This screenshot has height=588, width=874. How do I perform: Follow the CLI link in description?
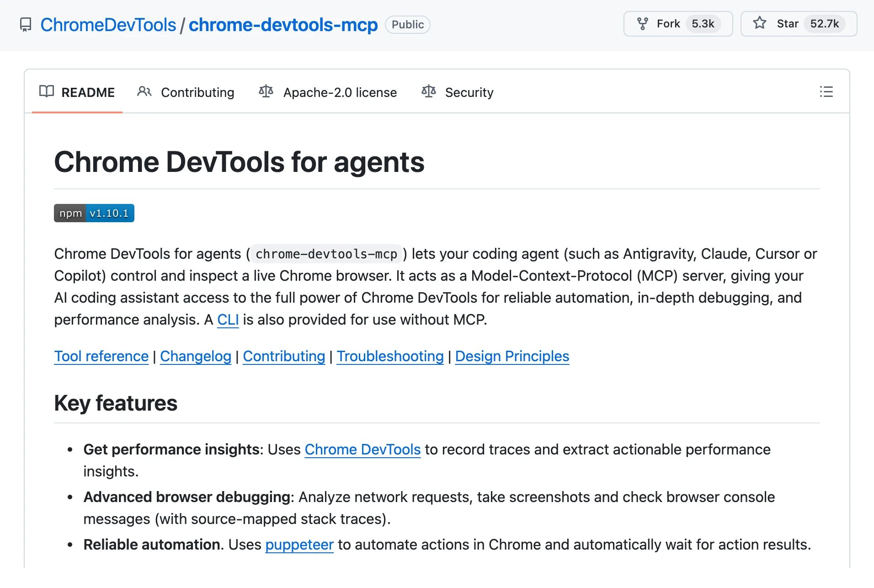228,320
